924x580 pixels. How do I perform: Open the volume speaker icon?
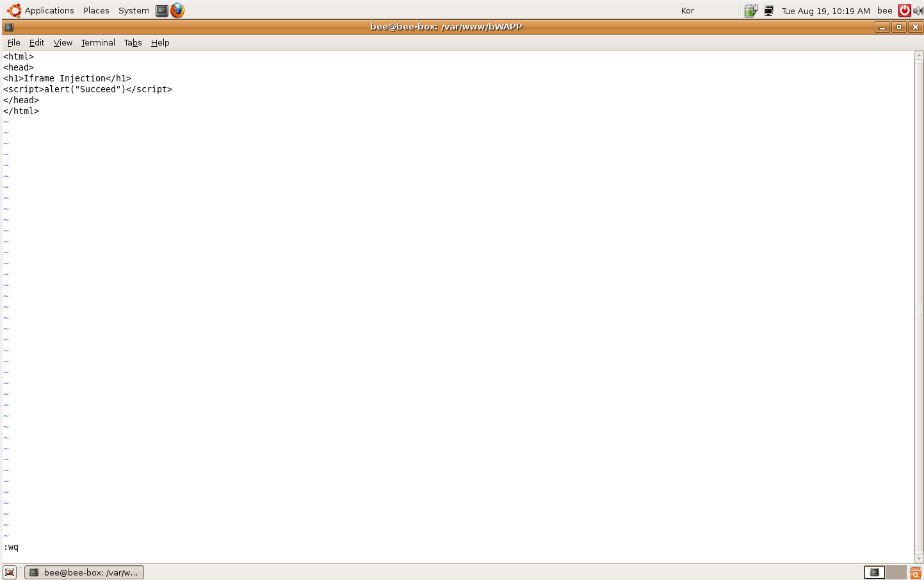click(918, 10)
